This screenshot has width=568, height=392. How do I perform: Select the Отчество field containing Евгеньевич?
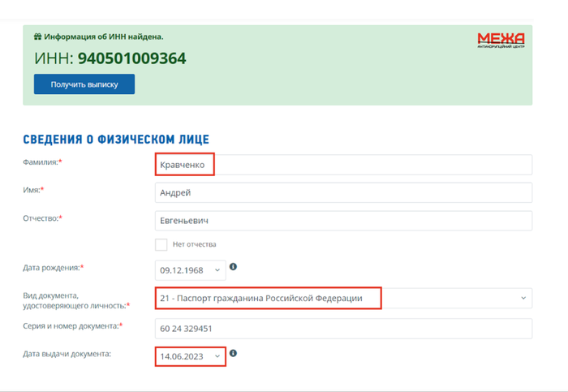pyautogui.click(x=342, y=221)
